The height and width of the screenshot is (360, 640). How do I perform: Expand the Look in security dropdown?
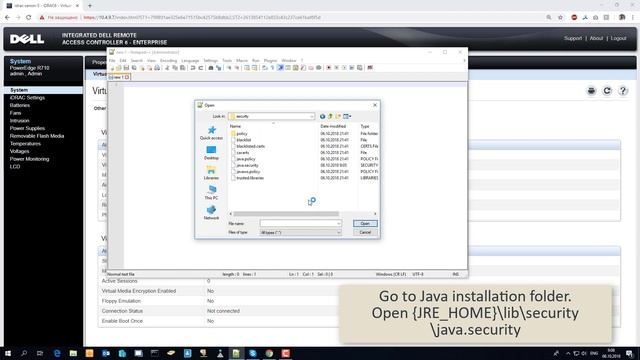coord(311,116)
